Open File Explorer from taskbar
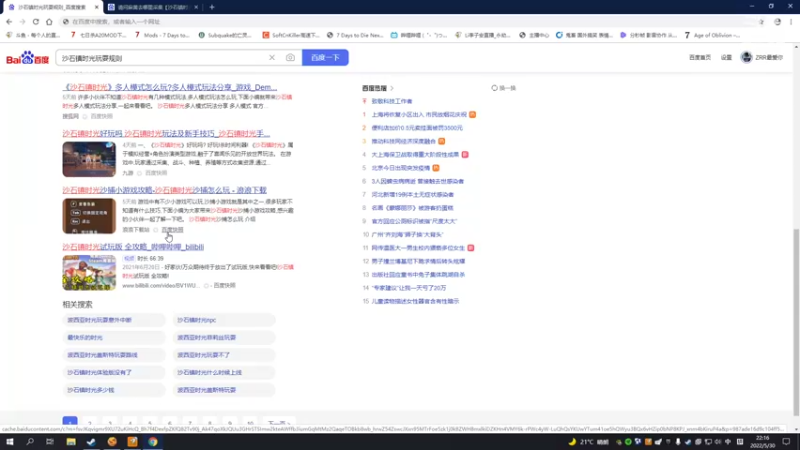 click(71, 442)
